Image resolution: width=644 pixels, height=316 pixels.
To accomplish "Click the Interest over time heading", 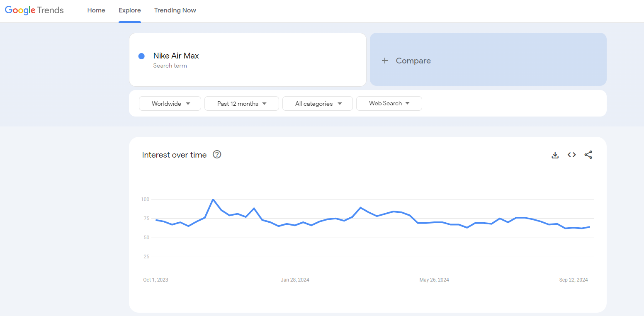I will 174,155.
